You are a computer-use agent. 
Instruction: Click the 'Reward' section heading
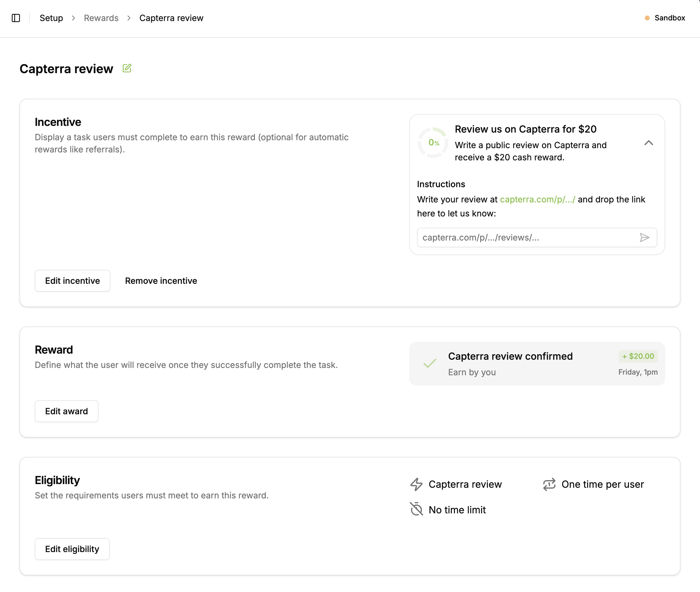[54, 350]
